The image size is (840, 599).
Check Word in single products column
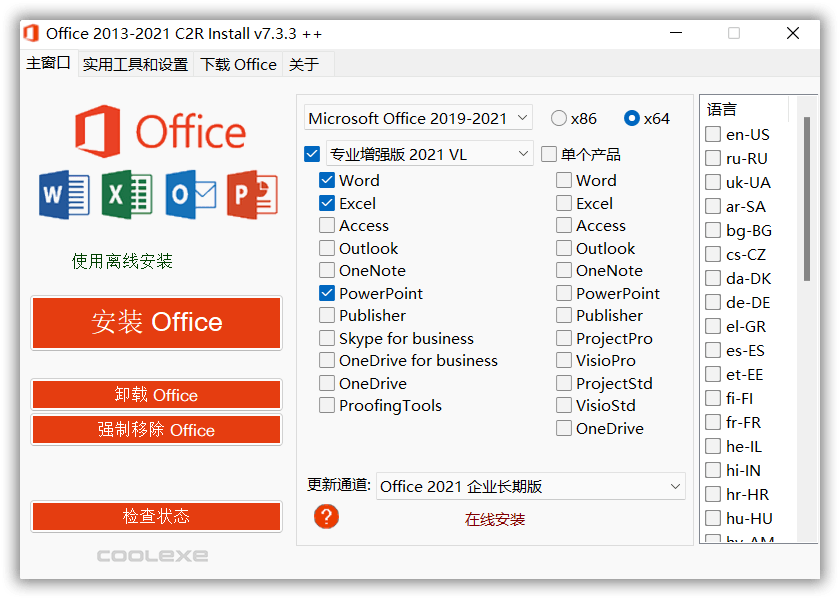point(564,180)
